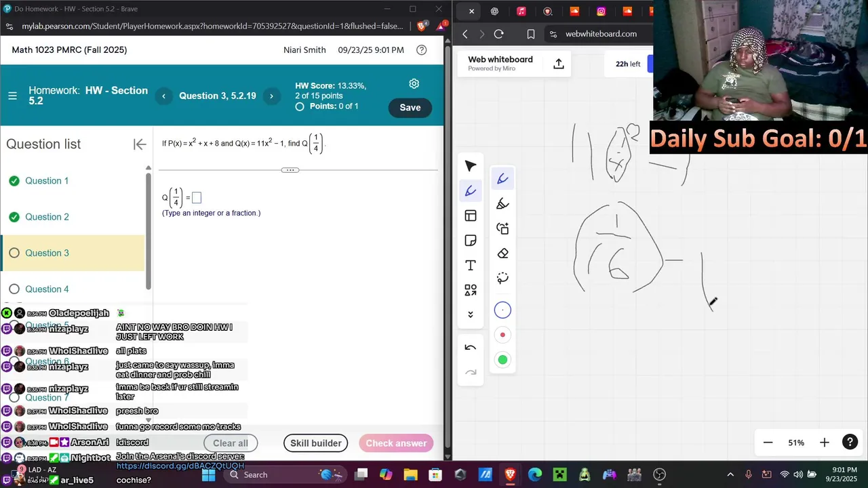Screen dimensions: 868x488
Task: Click the Brave shields icon in Pearson window
Action: (422, 26)
